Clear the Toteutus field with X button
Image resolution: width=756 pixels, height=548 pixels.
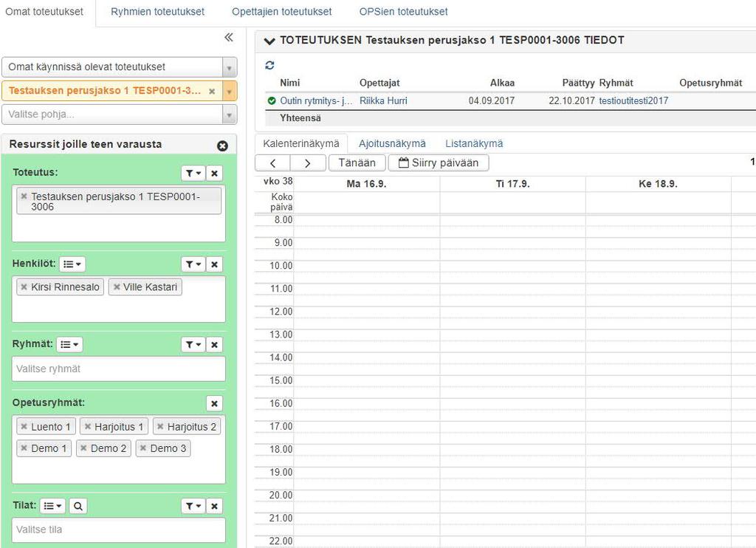[215, 173]
